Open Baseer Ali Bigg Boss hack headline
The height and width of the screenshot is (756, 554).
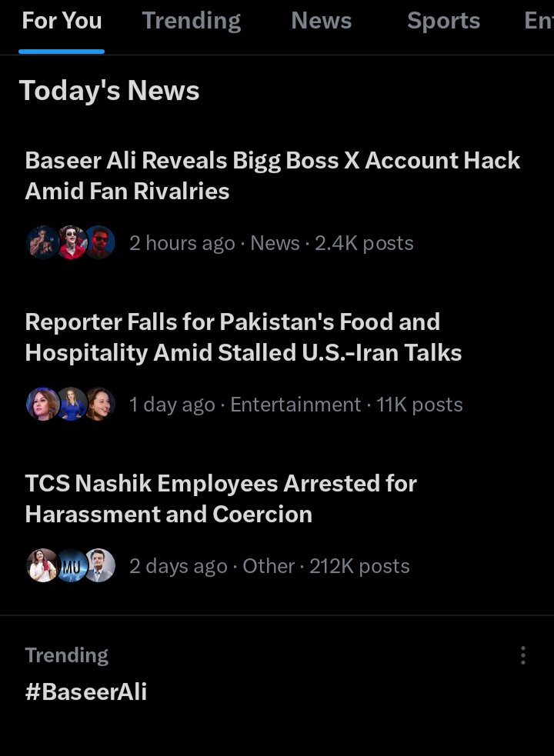272,175
